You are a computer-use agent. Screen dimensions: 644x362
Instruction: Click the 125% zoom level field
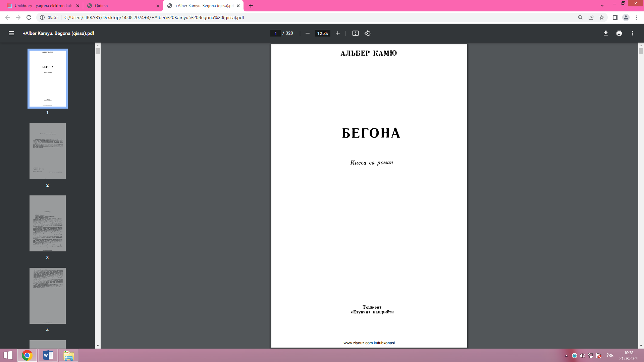322,33
